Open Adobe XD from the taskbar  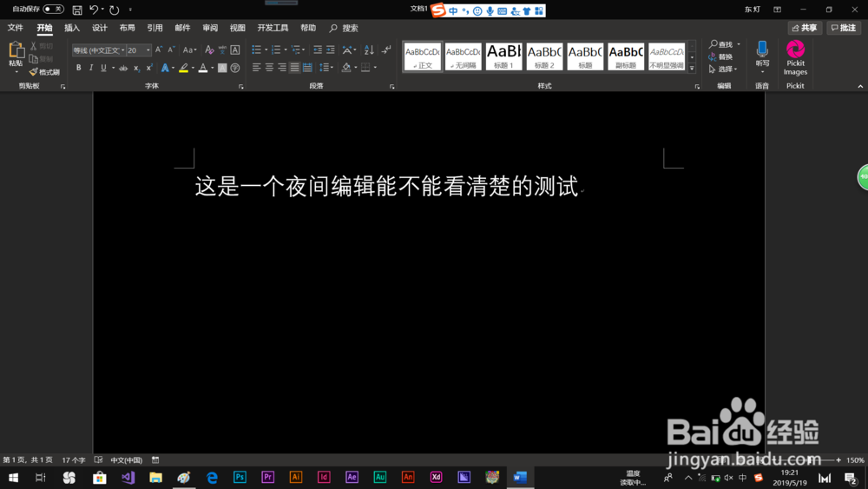436,477
